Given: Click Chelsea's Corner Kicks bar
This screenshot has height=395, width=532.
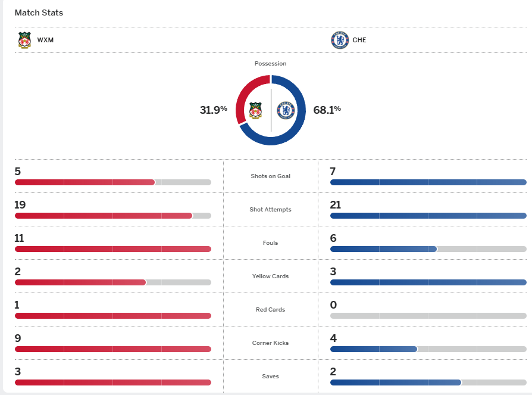Looking at the screenshot, I should [x=374, y=349].
